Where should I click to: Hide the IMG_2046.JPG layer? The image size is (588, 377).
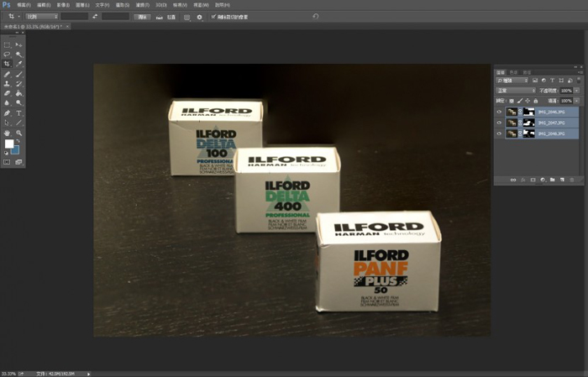[499, 112]
